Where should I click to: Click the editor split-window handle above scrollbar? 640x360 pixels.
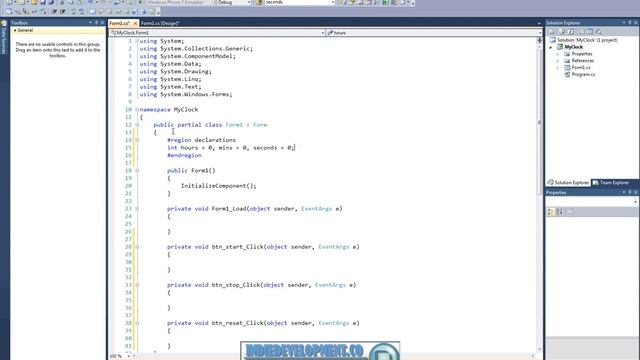tap(540, 40)
